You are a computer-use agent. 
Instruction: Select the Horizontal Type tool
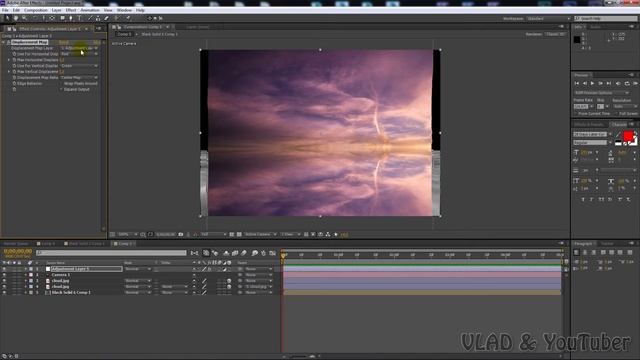coord(79,18)
